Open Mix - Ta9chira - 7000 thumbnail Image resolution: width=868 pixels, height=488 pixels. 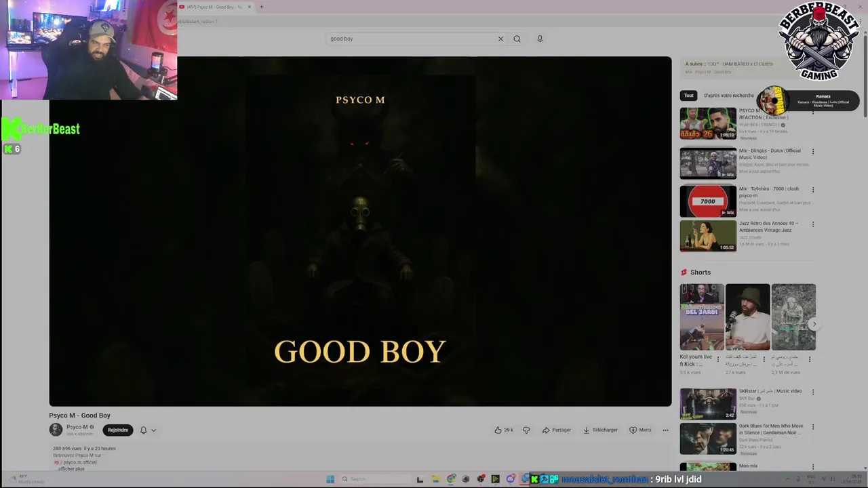[x=708, y=201]
